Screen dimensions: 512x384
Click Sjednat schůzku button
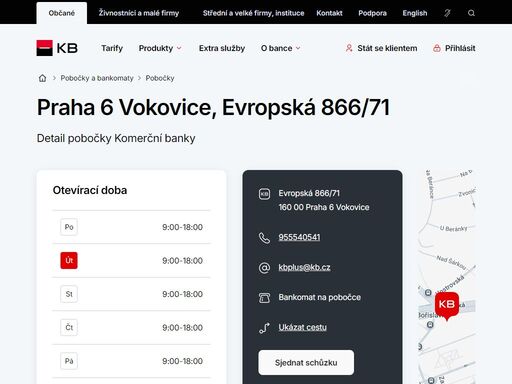(306, 362)
